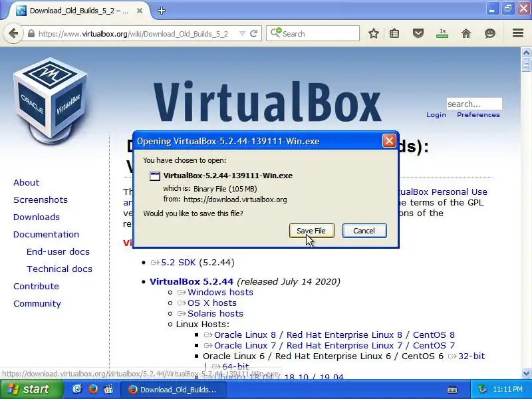Open Community in the sidebar
Image resolution: width=532 pixels, height=399 pixels.
37,304
